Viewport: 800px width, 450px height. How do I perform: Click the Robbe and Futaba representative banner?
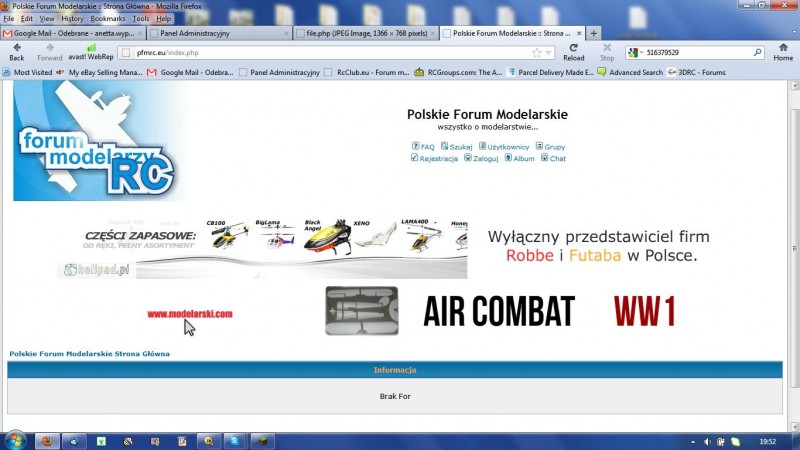598,246
